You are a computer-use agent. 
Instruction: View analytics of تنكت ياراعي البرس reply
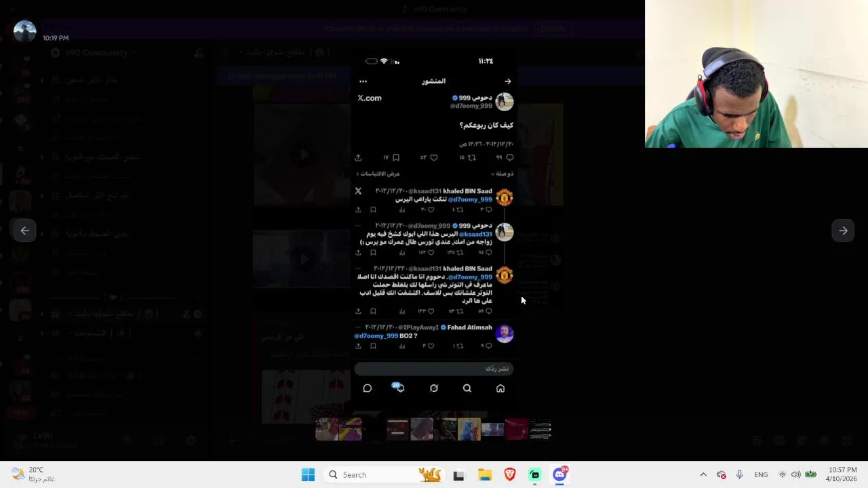pos(402,210)
